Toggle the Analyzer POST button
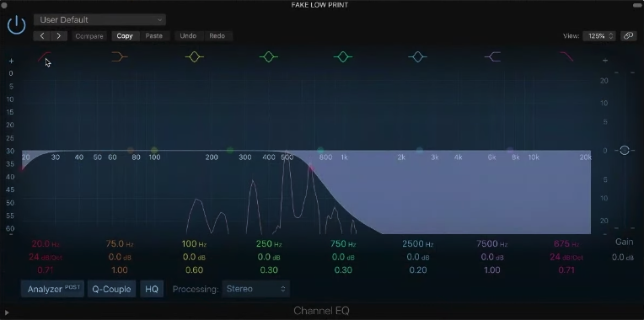Screen dimensions: 644x320 [52, 289]
